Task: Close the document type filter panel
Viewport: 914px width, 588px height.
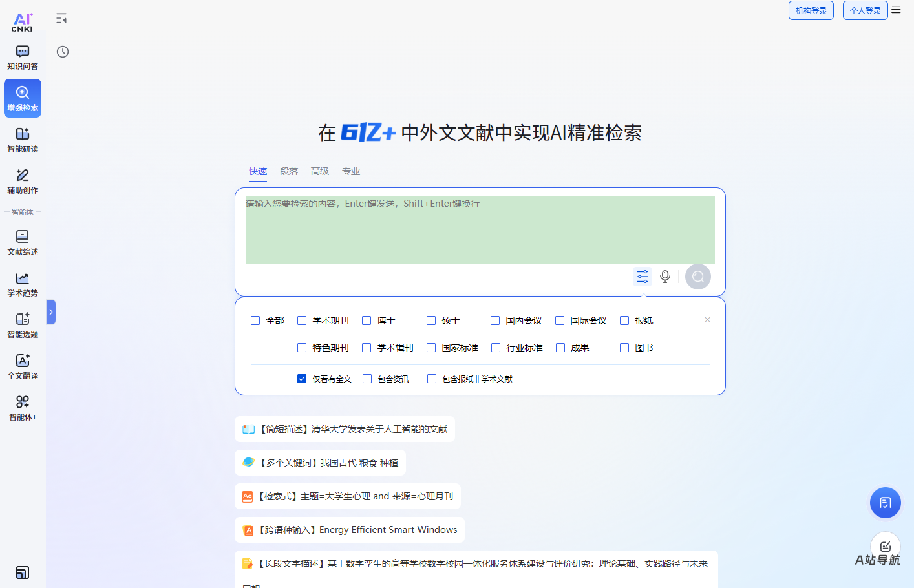Action: click(x=707, y=320)
